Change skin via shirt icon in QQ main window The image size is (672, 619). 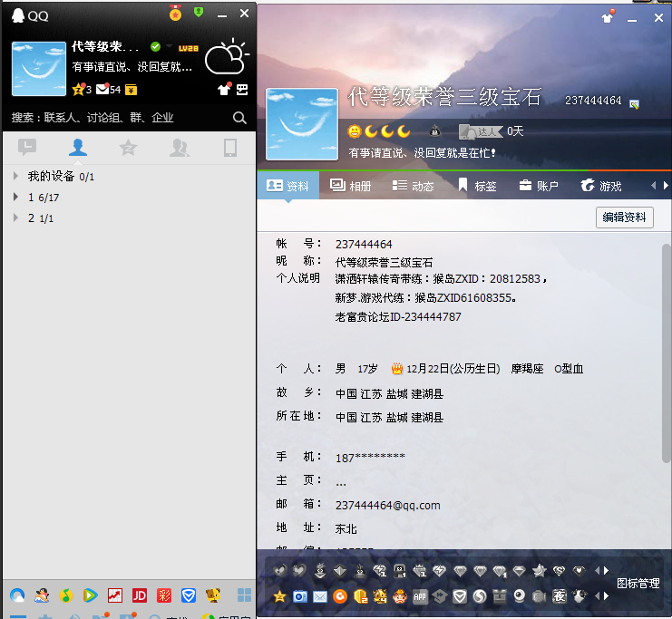[x=224, y=89]
